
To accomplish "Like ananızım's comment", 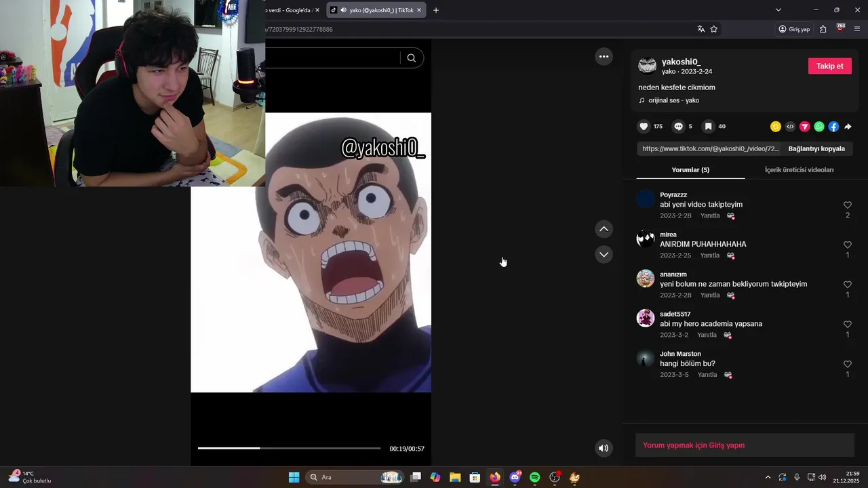I will point(847,285).
